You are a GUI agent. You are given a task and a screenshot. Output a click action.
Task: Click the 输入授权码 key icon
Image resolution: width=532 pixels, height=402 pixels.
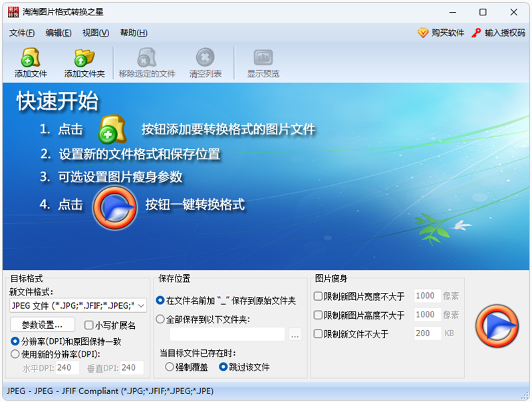tap(476, 33)
